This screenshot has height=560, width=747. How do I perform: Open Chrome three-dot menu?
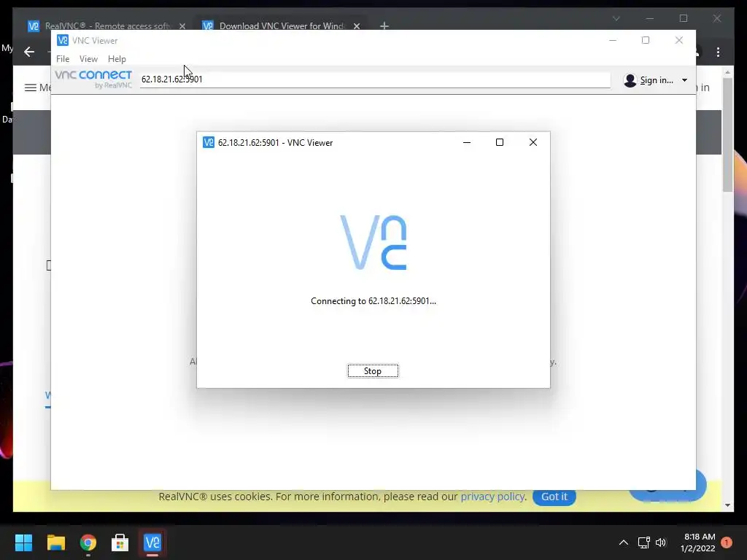point(718,52)
